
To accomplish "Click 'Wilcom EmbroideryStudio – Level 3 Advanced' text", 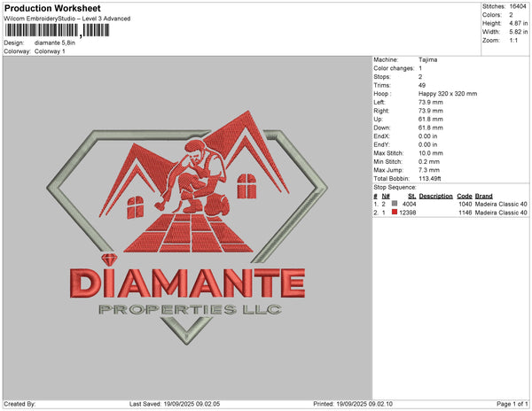I will pyautogui.click(x=67, y=19).
